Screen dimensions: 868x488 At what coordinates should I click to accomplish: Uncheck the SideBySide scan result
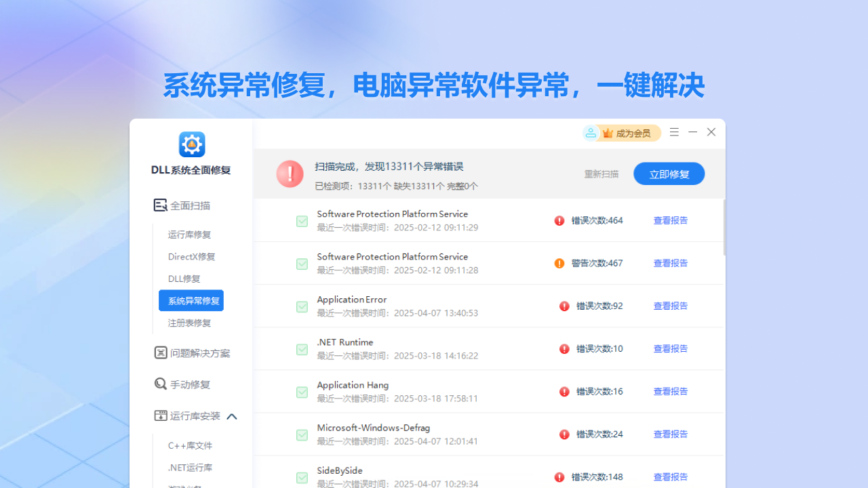tap(302, 478)
